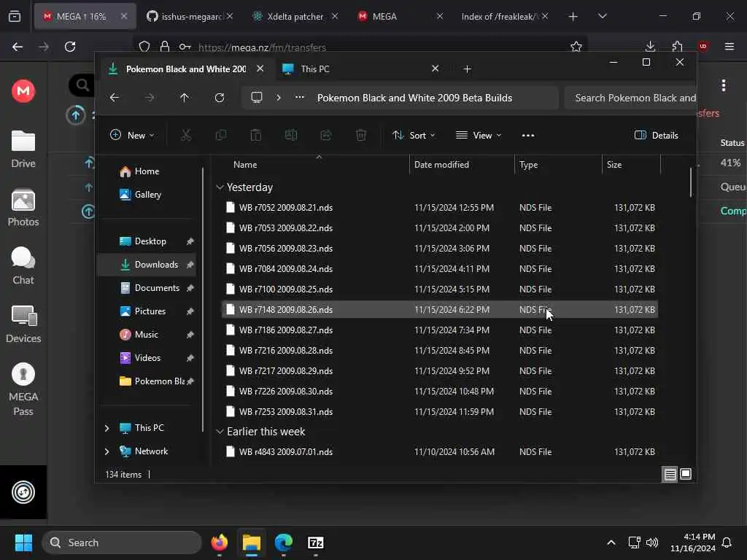This screenshot has height=560, width=747.
Task: Switch to Index of /freakleak browser tab
Action: click(x=504, y=16)
